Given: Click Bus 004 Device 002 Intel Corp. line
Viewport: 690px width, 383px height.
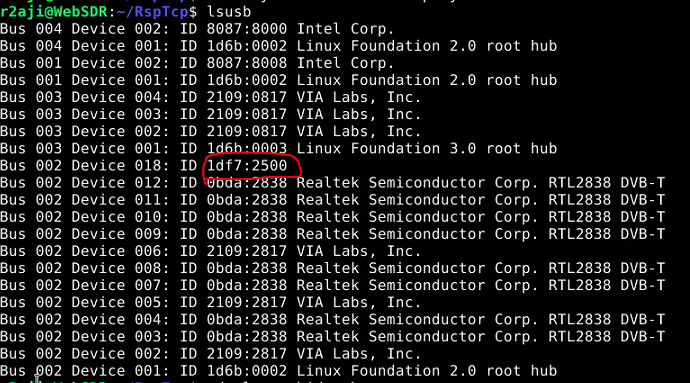Looking at the screenshot, I should tap(197, 29).
